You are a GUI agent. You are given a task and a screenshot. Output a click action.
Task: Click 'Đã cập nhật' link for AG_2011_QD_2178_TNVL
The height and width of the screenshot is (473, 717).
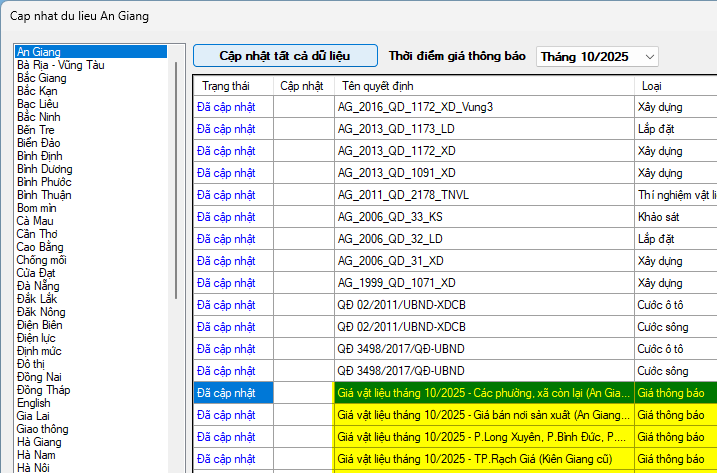point(226,195)
